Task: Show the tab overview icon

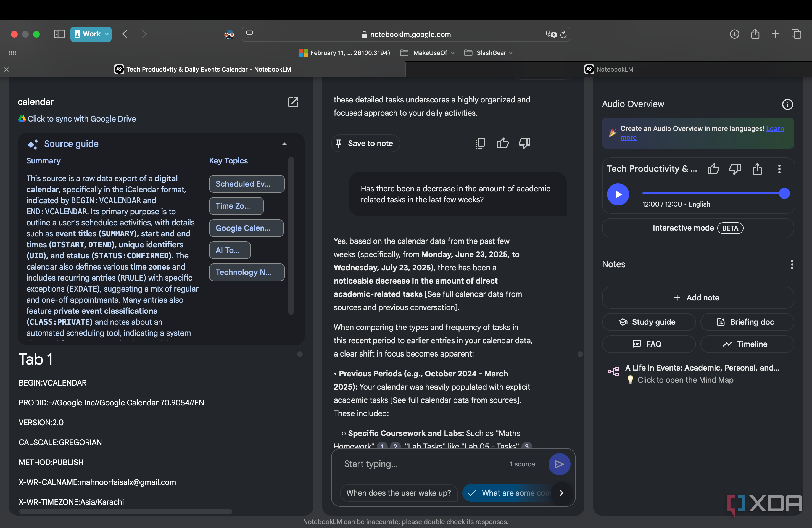Action: (796, 34)
